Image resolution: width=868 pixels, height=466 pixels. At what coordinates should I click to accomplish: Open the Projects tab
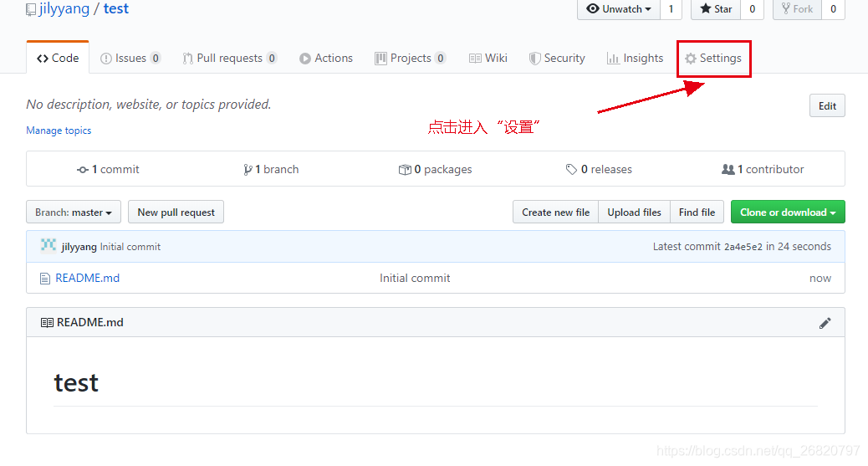click(411, 59)
